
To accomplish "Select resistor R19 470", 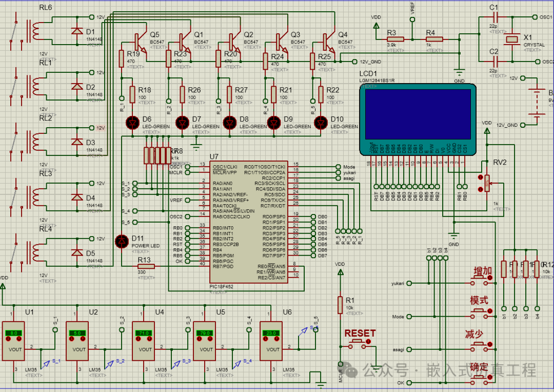I will (x=122, y=58).
